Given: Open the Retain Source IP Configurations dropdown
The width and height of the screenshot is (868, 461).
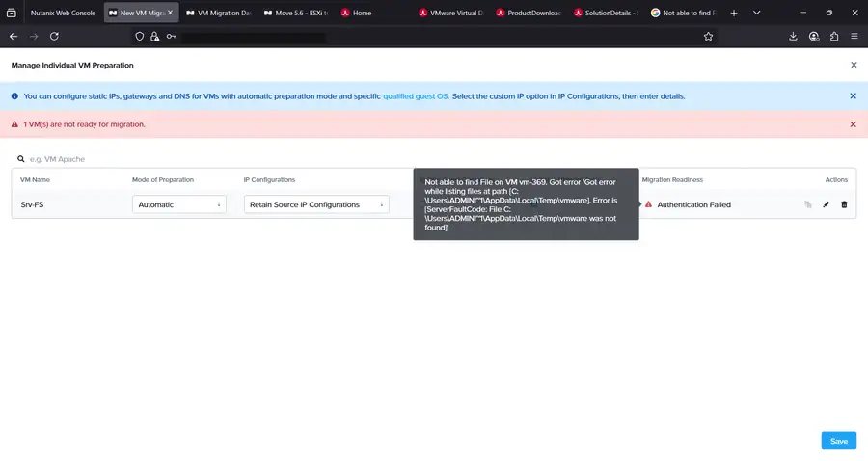Looking at the screenshot, I should coord(316,204).
